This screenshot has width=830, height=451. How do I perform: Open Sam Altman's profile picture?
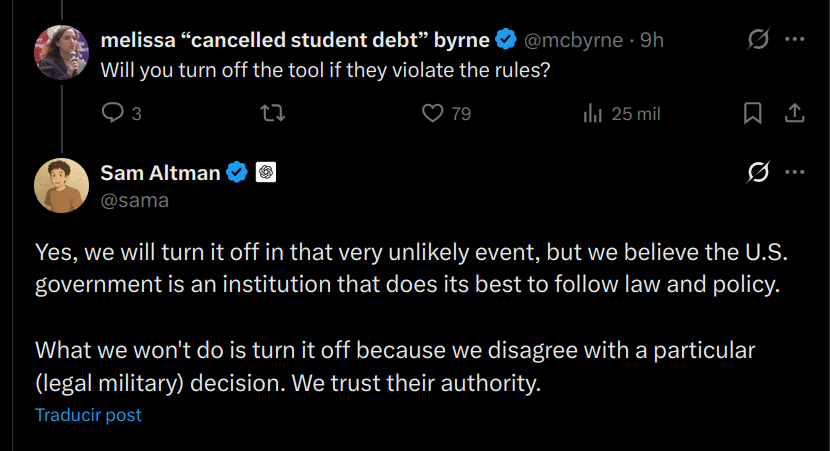61,185
